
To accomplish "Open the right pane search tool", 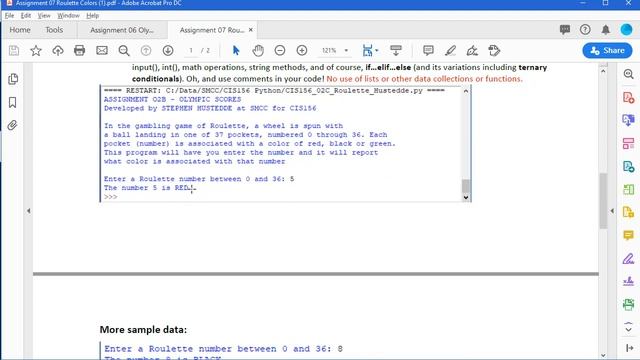I will 629,74.
